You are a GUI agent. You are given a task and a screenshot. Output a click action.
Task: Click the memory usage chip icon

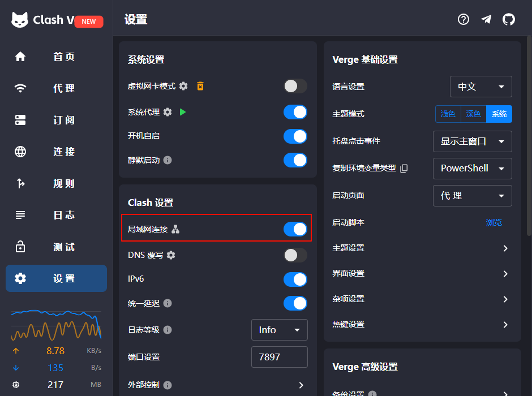point(16,385)
